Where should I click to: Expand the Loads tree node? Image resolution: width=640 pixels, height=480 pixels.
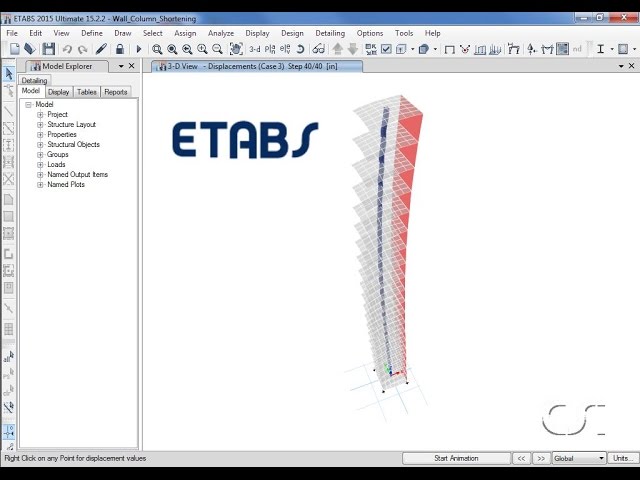[x=40, y=164]
